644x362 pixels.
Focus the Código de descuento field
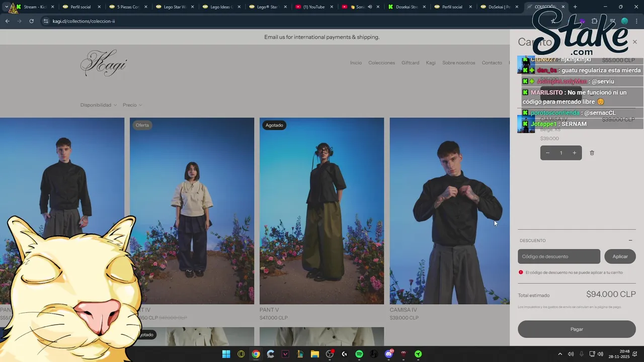559,256
